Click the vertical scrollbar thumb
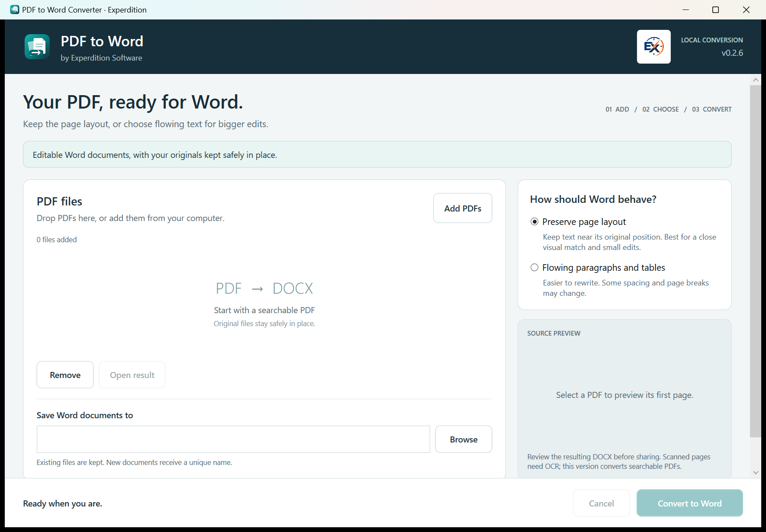Viewport: 766px width, 532px height. click(756, 261)
